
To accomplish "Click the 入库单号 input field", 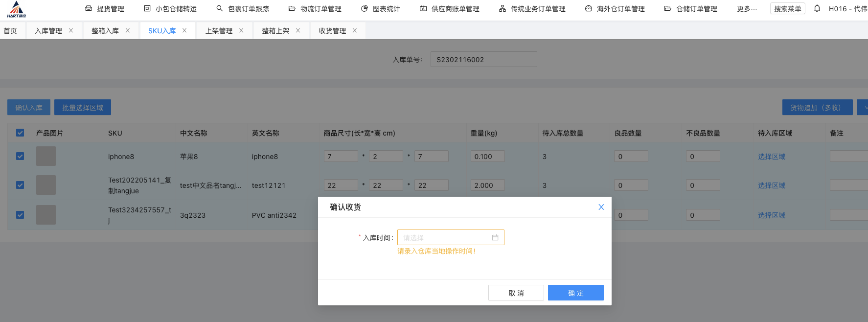I will point(483,60).
